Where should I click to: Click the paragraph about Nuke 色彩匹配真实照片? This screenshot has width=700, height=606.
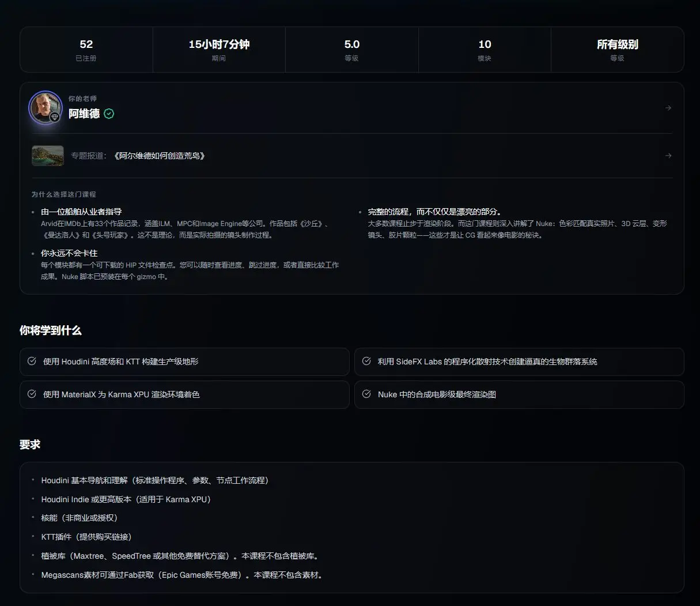pos(517,229)
